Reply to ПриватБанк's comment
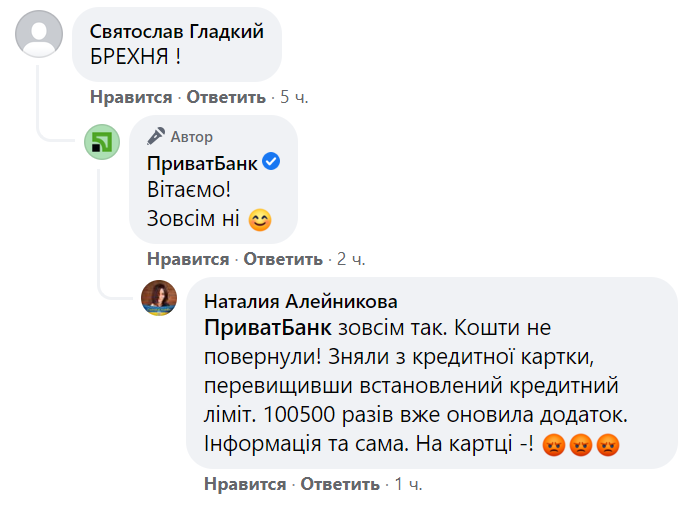699x505 pixels. [281, 259]
